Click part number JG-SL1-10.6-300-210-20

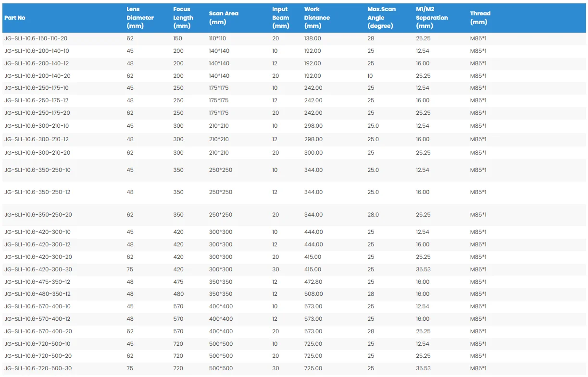[x=37, y=153]
